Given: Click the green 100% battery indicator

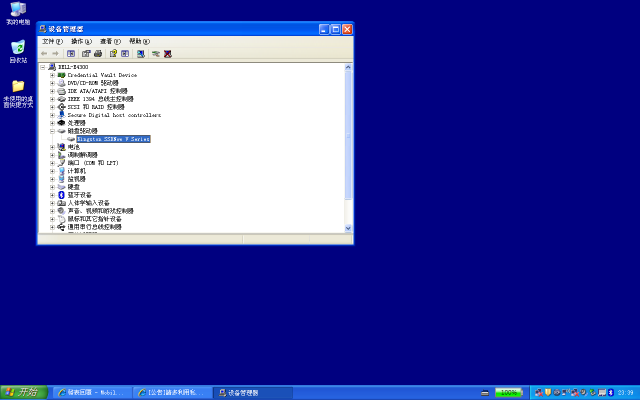Looking at the screenshot, I should coord(509,393).
